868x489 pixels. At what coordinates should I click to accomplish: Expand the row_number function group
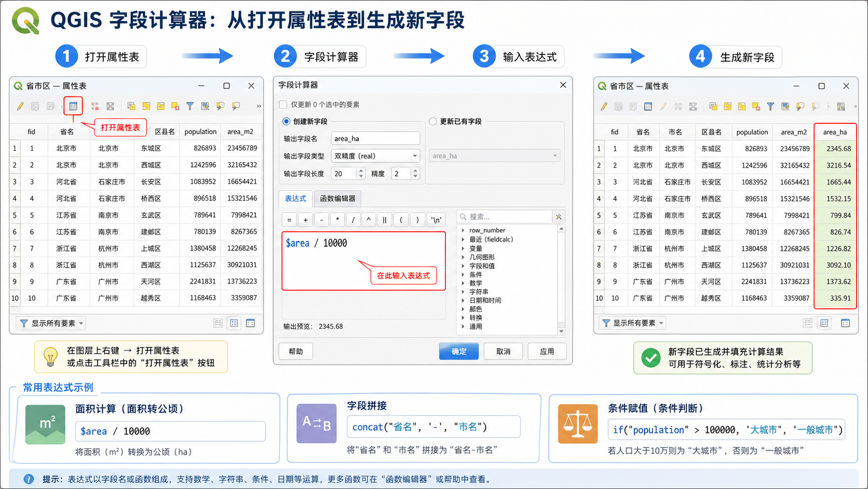click(463, 231)
